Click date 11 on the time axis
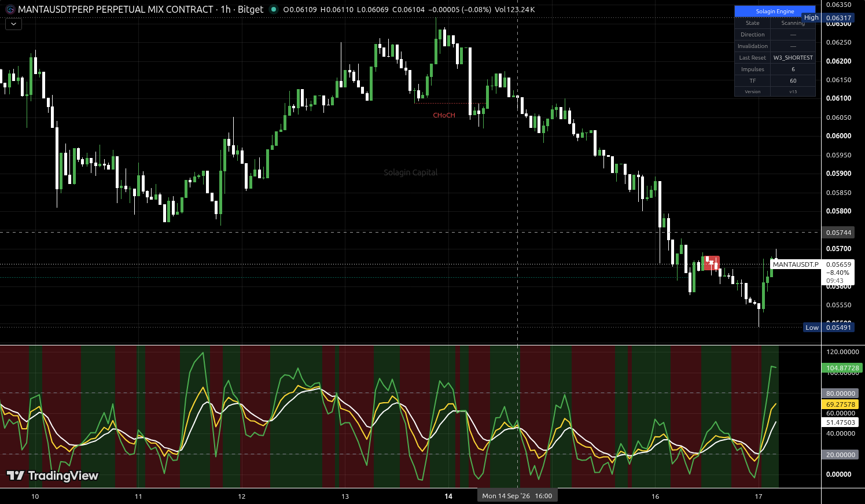The image size is (865, 504). pos(138,496)
